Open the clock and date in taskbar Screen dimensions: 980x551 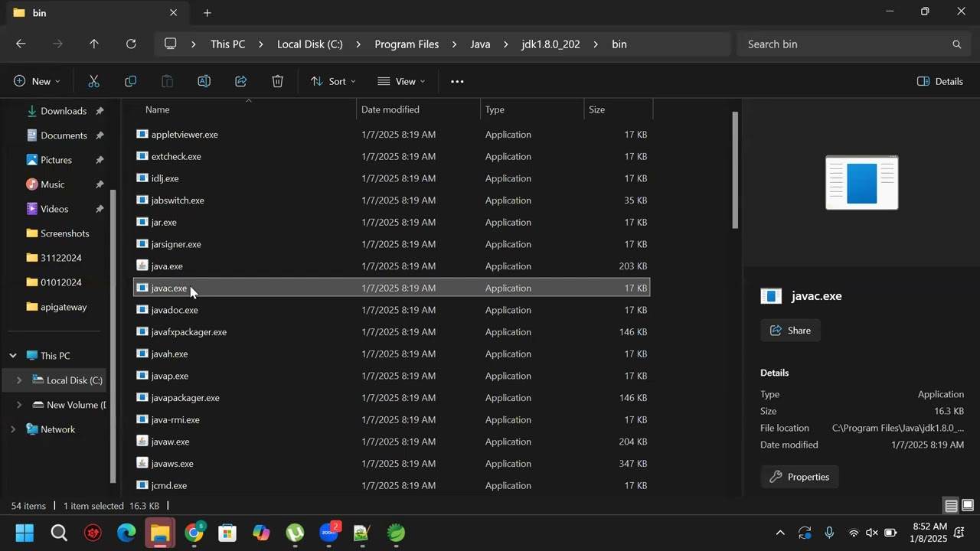coord(928,533)
